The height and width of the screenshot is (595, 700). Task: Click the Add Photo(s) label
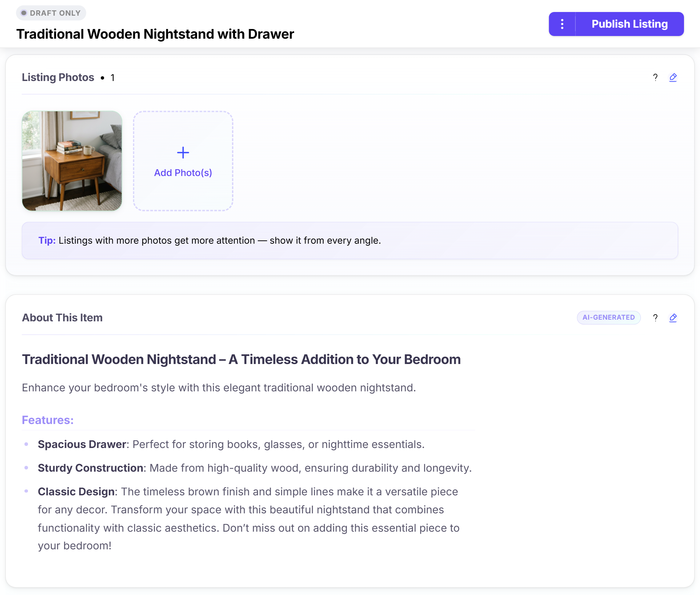[x=183, y=173]
